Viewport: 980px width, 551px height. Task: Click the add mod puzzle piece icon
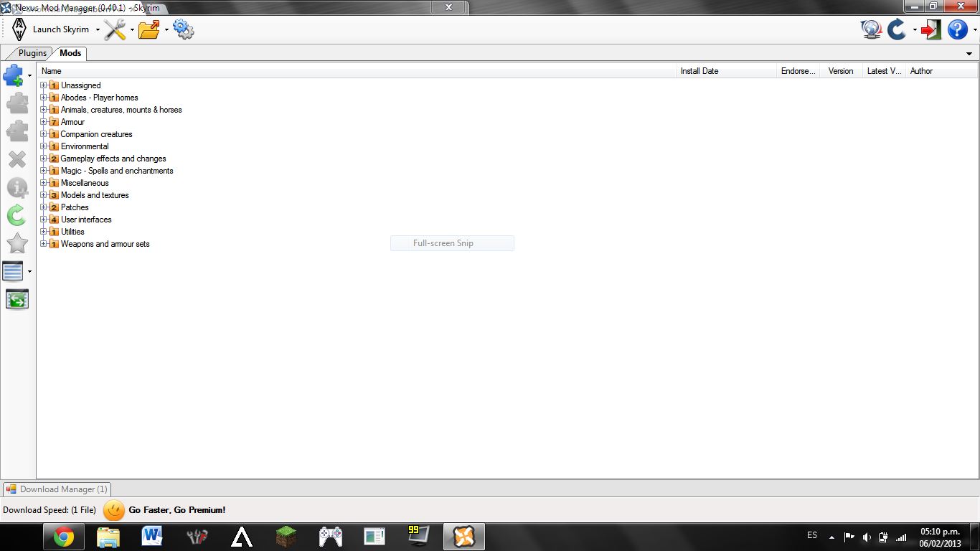pyautogui.click(x=14, y=75)
